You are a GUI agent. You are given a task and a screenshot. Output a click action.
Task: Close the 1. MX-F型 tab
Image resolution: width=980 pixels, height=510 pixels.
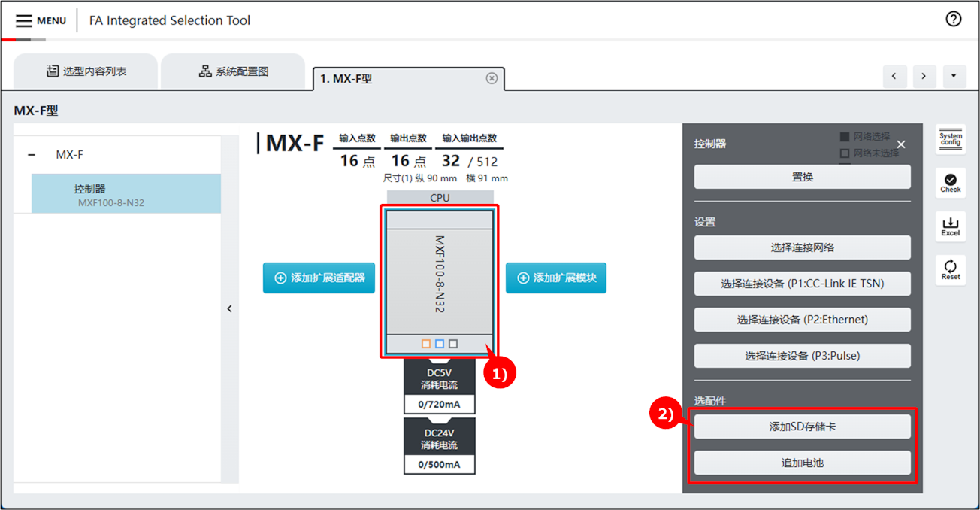pos(492,78)
